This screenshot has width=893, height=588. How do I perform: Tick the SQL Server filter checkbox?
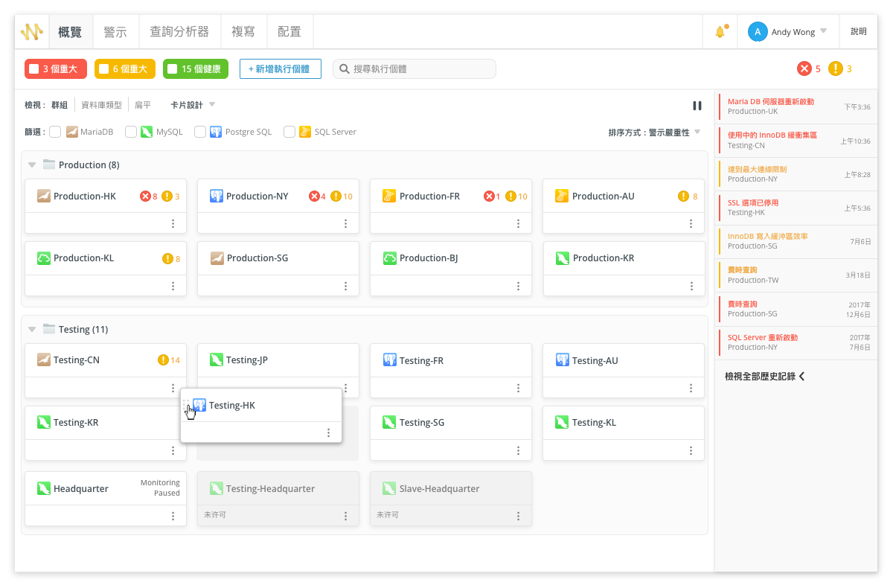click(289, 132)
